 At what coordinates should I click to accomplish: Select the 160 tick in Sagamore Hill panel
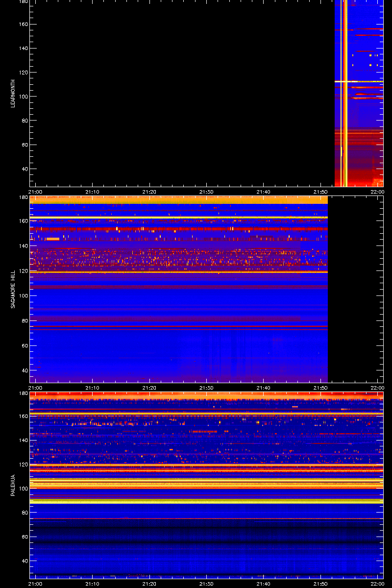(x=24, y=221)
